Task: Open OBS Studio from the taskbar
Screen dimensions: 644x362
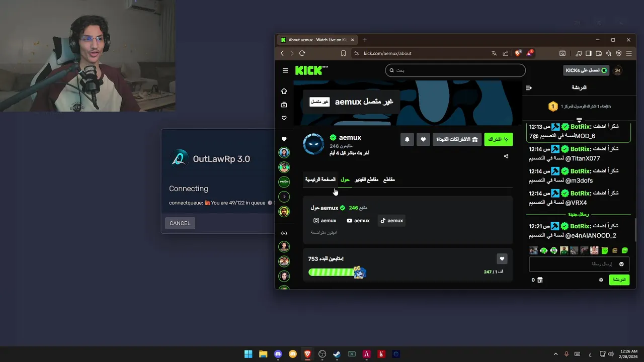Action: click(x=323, y=354)
